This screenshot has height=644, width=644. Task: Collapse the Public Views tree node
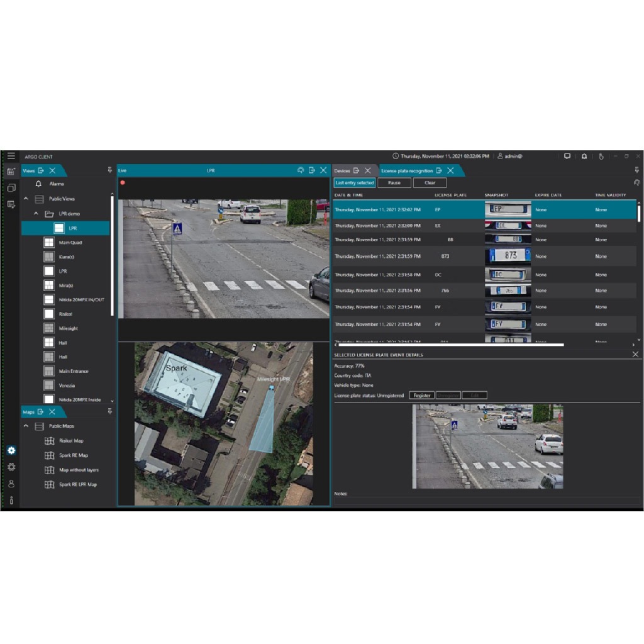pyautogui.click(x=26, y=199)
